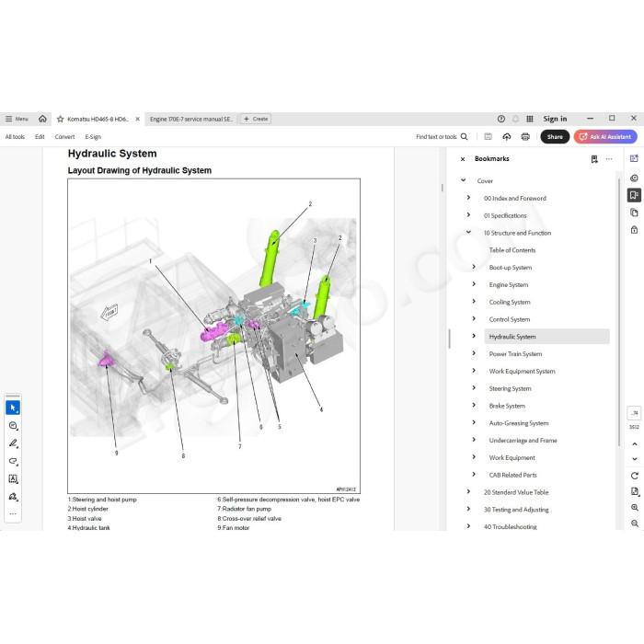Select the highlight pen tool
Viewport: 644px width, 644px height.
tap(13, 443)
